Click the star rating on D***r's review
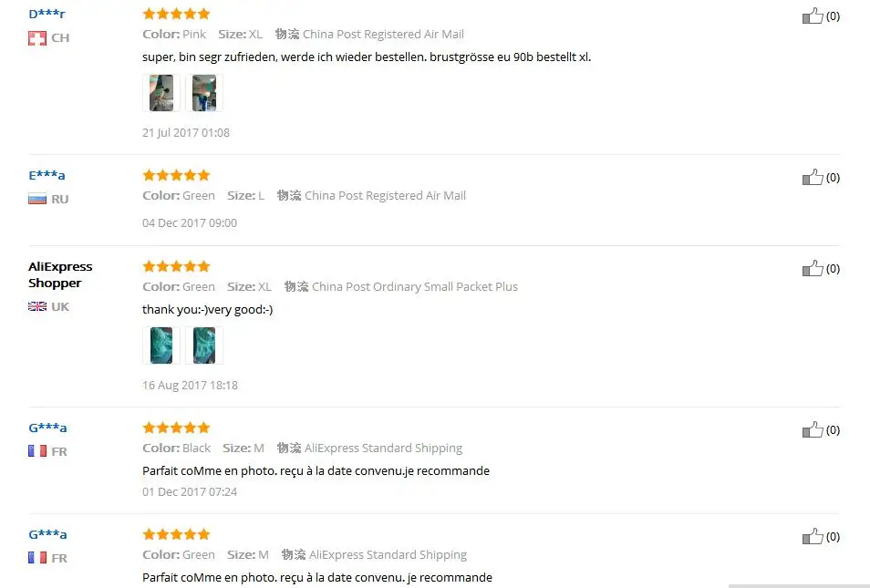 click(176, 14)
